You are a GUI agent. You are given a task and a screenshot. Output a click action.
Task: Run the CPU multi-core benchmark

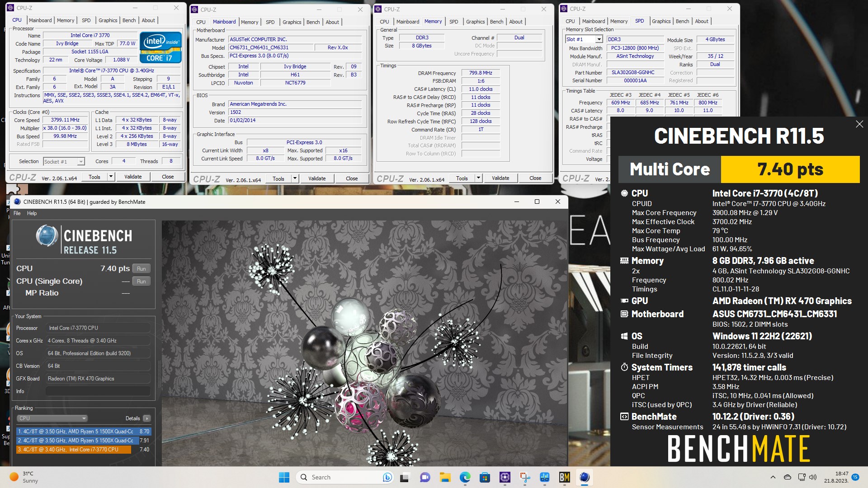pyautogui.click(x=142, y=269)
